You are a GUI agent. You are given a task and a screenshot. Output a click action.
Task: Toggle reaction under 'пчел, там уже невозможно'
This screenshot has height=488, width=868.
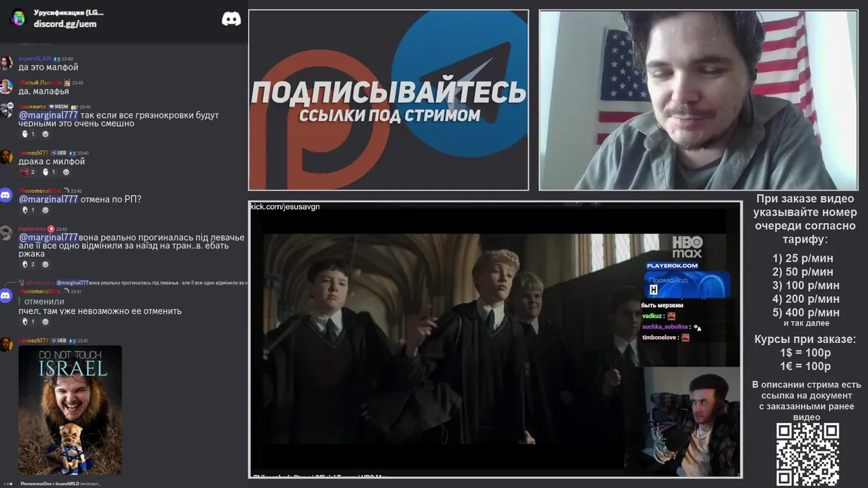(x=28, y=322)
